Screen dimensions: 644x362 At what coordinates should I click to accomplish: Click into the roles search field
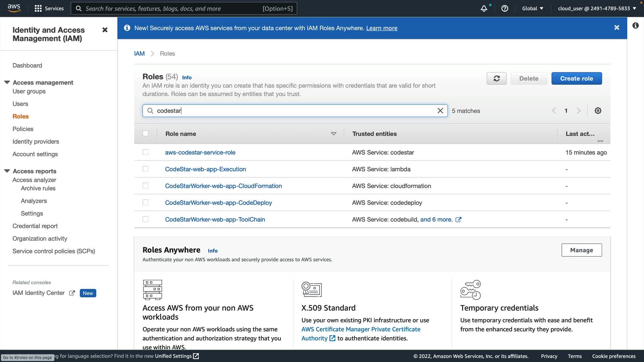coord(295,111)
